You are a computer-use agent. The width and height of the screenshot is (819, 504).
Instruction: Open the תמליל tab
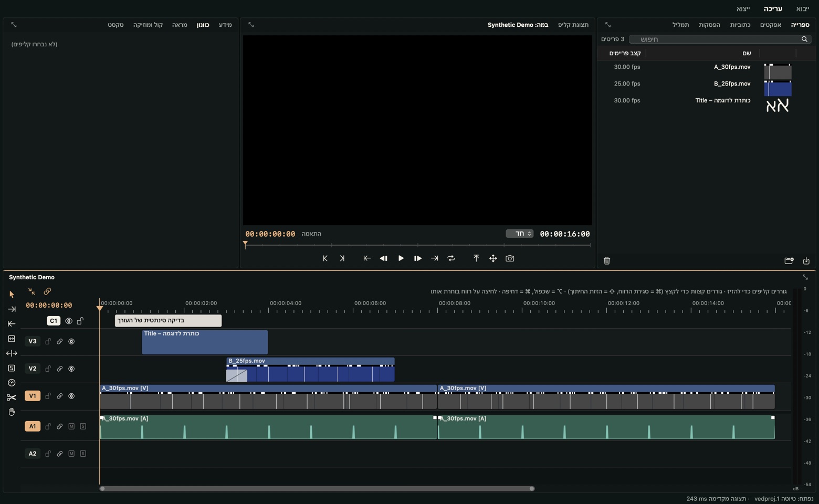(680, 25)
